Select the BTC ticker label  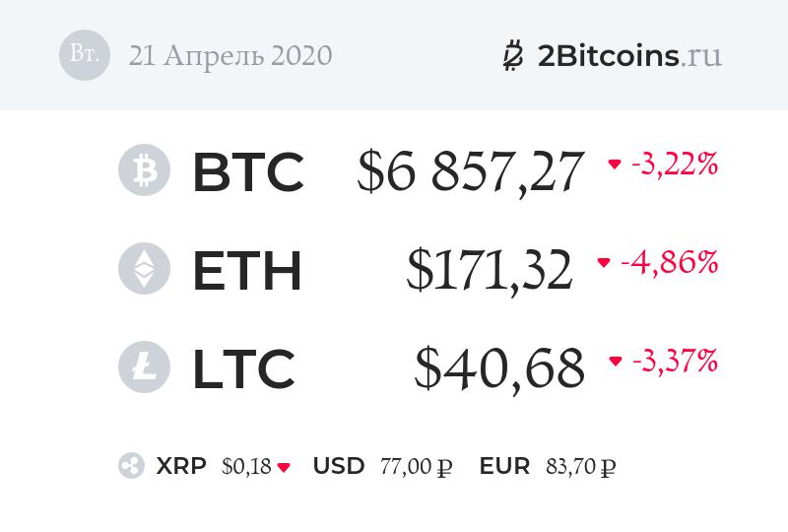[247, 171]
